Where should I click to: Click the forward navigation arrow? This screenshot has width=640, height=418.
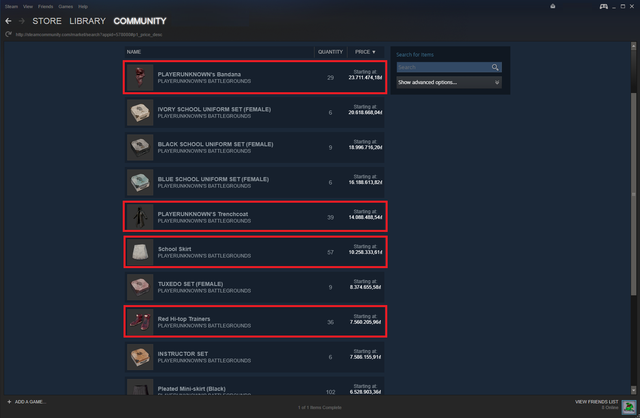[22, 21]
